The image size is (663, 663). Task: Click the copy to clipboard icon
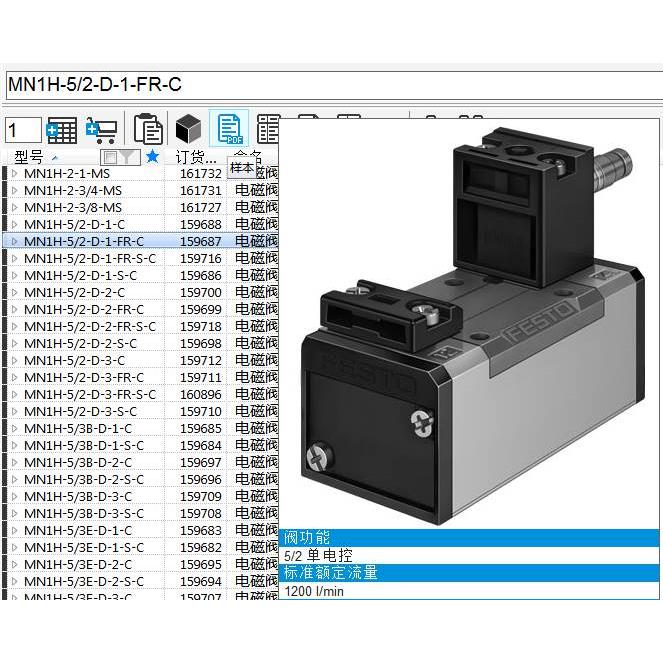pyautogui.click(x=148, y=129)
